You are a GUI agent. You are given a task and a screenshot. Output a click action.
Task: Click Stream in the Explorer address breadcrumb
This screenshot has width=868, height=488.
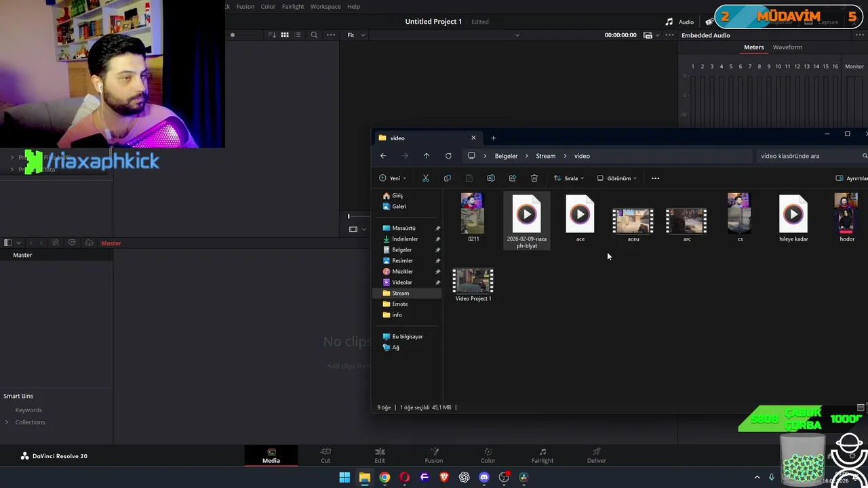click(x=545, y=156)
